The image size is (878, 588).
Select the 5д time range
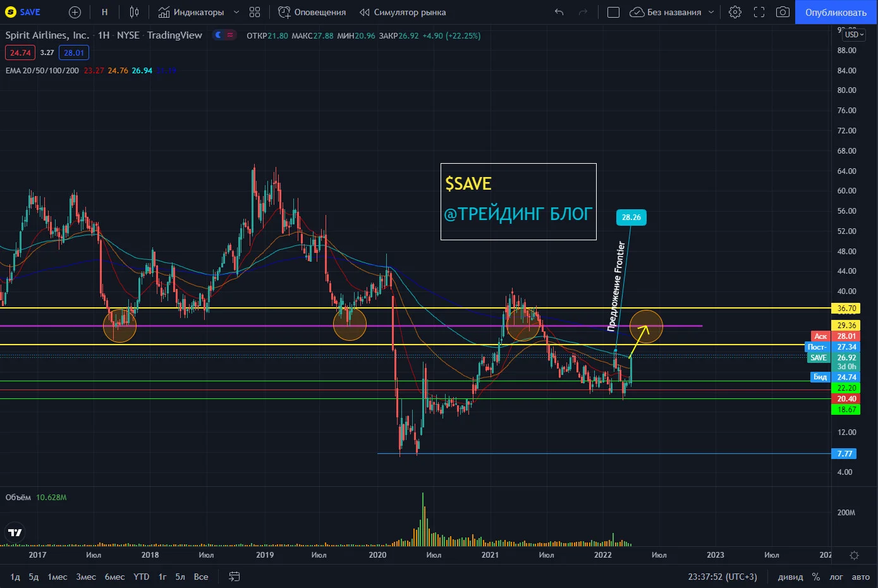coord(34,577)
